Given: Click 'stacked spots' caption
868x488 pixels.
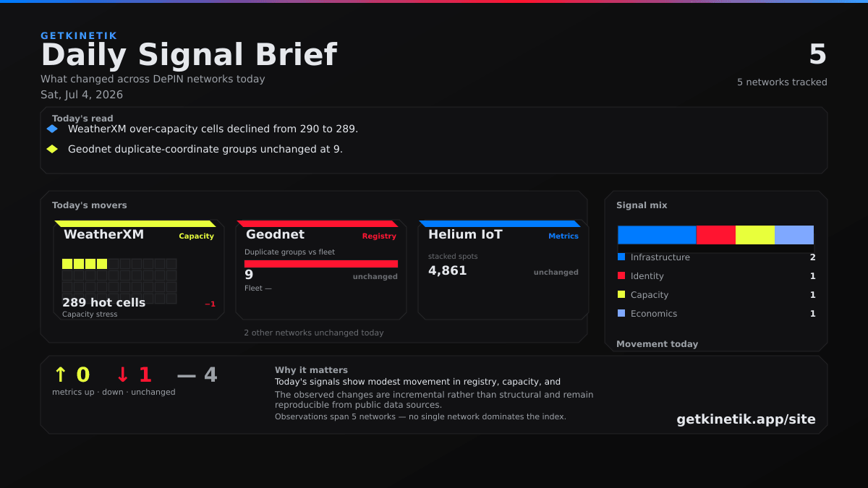Looking at the screenshot, I should pyautogui.click(x=453, y=257).
